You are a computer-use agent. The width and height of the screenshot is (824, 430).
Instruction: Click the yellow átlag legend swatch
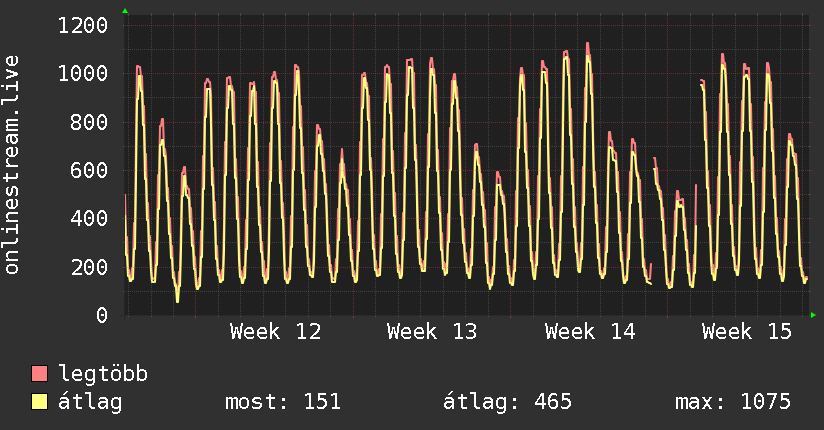coord(39,402)
